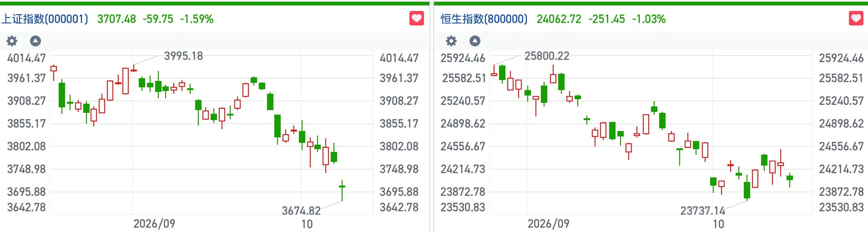868x232 pixels.
Task: Open settings gear for 恒生指数 chart
Action: coord(451,41)
